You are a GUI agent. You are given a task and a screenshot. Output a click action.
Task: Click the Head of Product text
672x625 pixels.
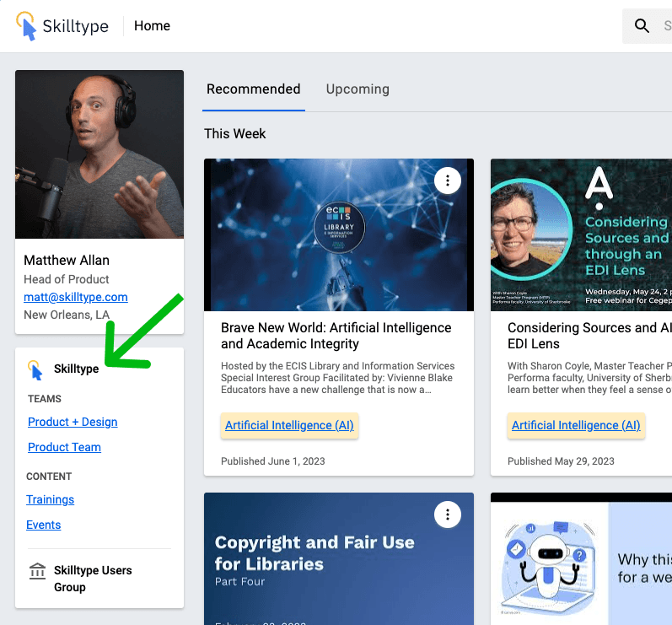click(66, 279)
